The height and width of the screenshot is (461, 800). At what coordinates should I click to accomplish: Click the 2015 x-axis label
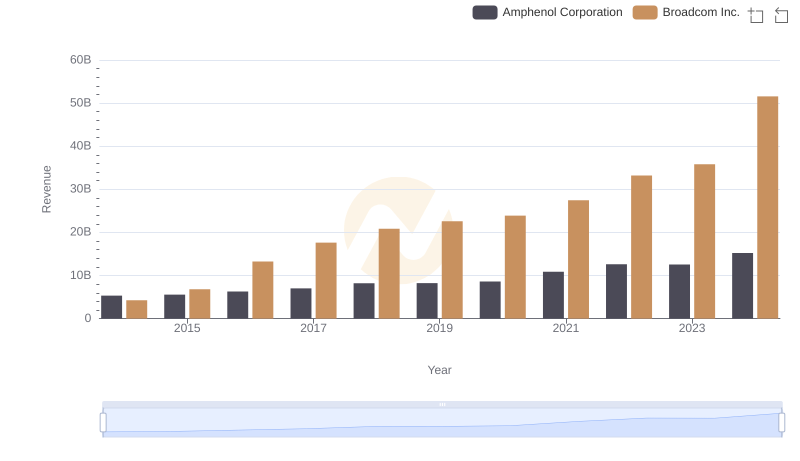tap(187, 328)
